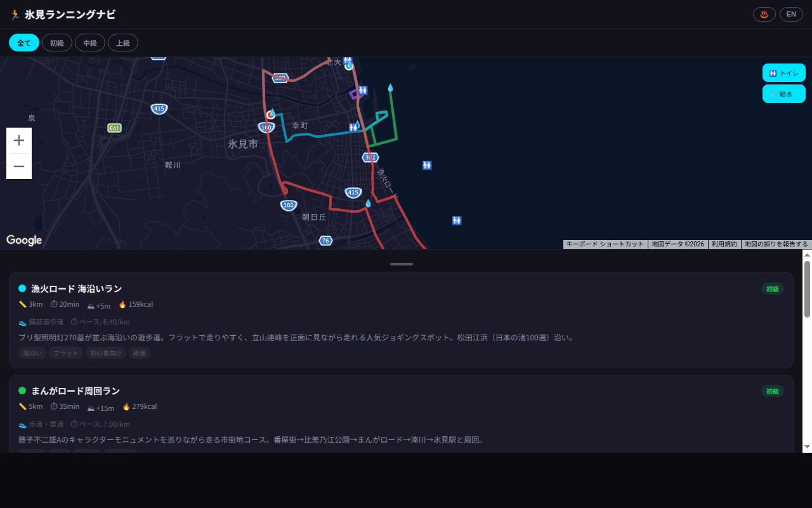
Task: Toggle the トイレ map layer button
Action: [x=783, y=72]
